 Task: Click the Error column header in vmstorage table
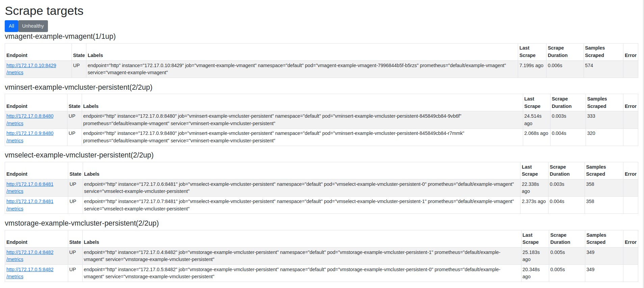[630, 242]
